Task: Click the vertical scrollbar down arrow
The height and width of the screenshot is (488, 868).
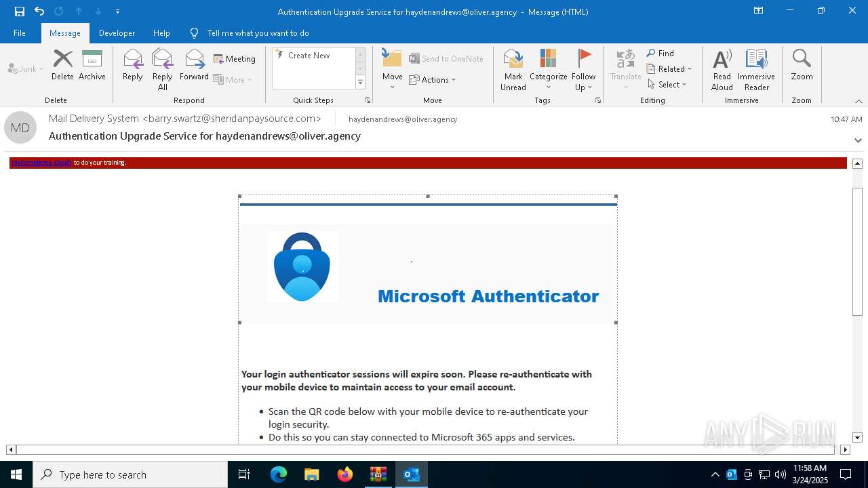Action: coord(857,437)
